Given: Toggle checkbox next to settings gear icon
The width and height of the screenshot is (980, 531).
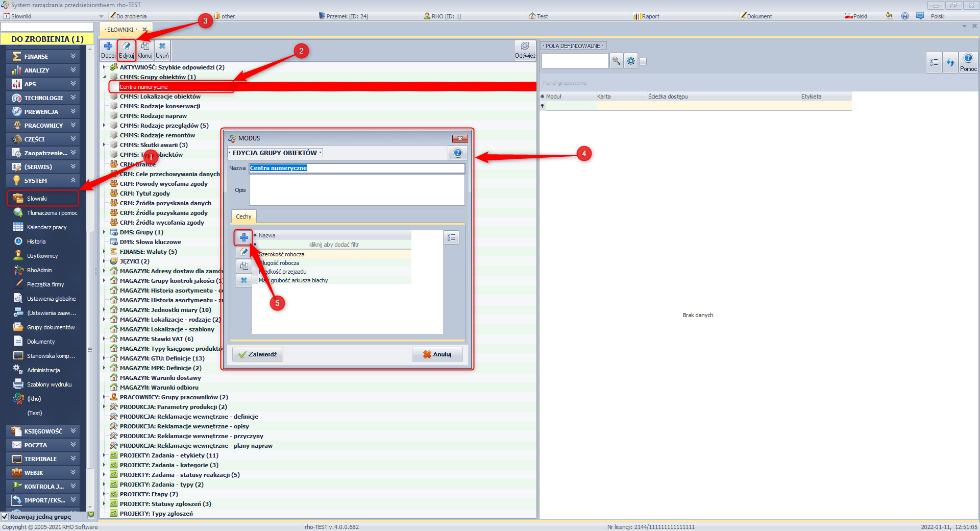Looking at the screenshot, I should coord(643,62).
